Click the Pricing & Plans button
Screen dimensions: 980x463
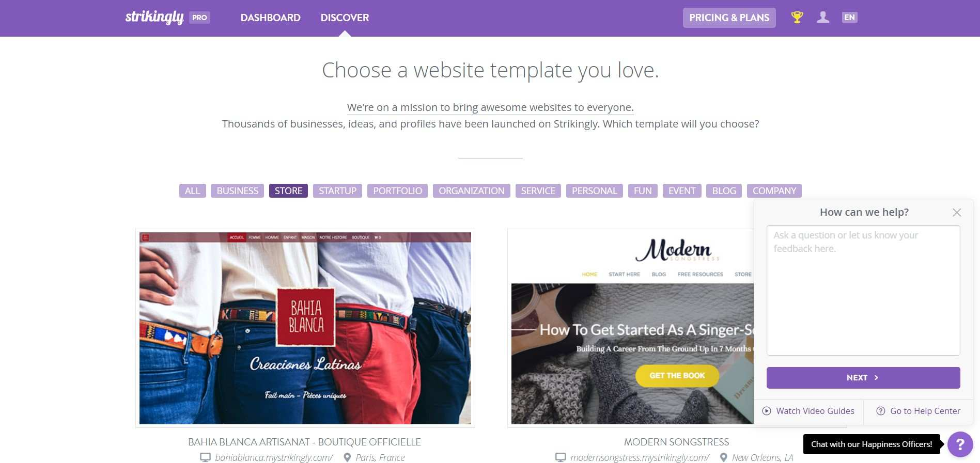click(729, 18)
